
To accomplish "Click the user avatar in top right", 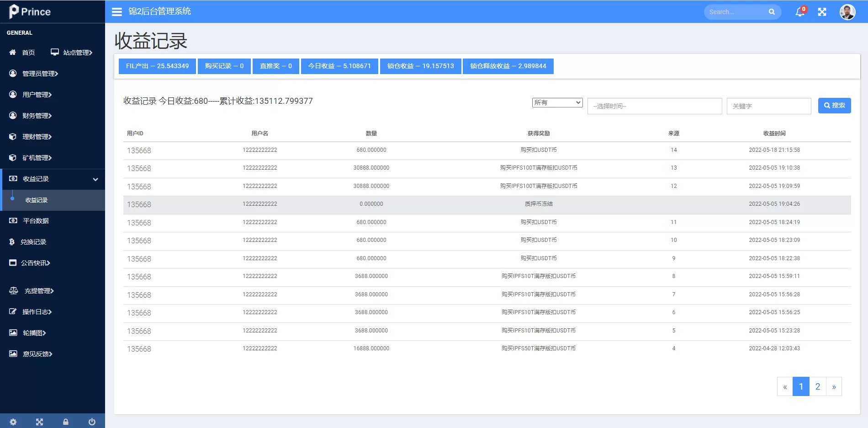I will [x=847, y=12].
